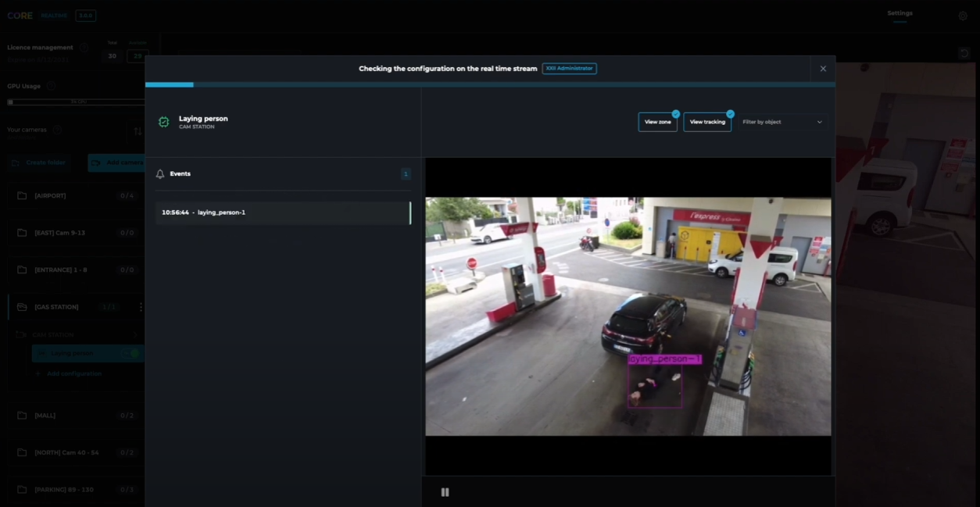The width and height of the screenshot is (980, 507).
Task: Click the 0 / 3 count on [PARKING]
Action: (x=127, y=490)
